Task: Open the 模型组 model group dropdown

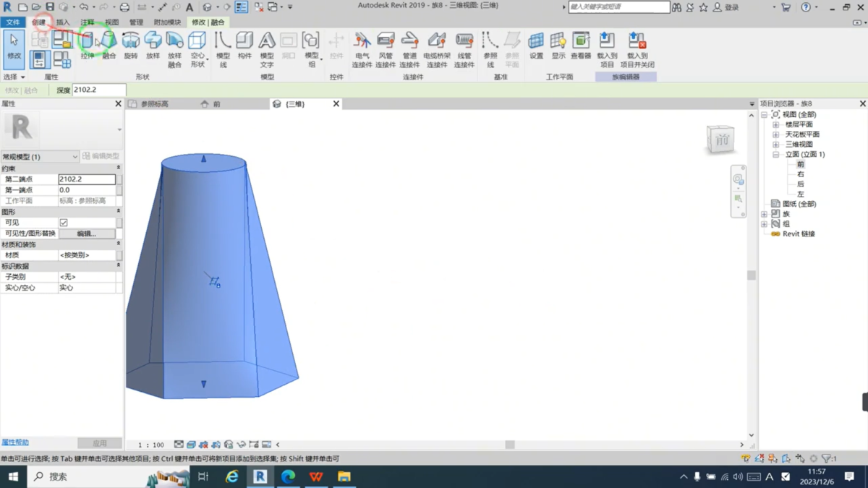Action: [x=312, y=49]
